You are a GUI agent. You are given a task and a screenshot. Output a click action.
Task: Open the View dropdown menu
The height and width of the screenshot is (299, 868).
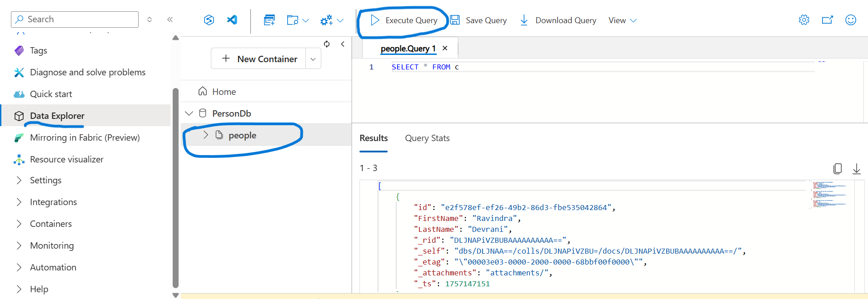tap(622, 20)
